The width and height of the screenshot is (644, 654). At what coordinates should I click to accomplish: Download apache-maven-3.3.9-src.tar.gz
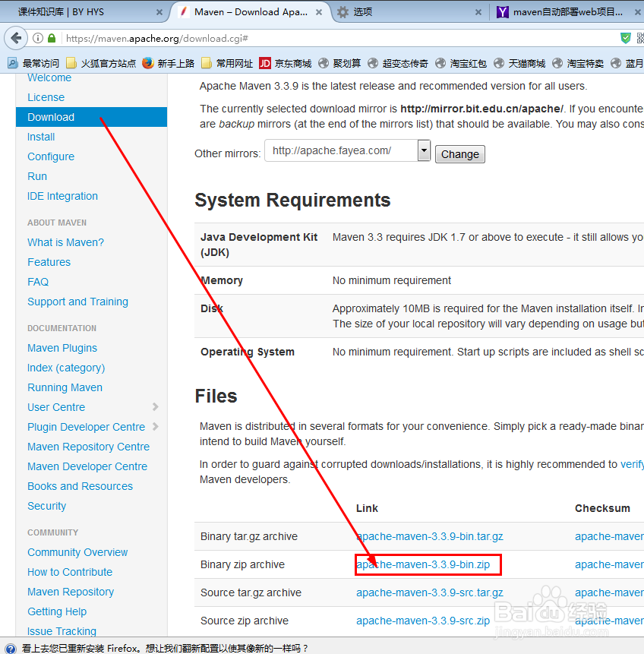pos(430,592)
